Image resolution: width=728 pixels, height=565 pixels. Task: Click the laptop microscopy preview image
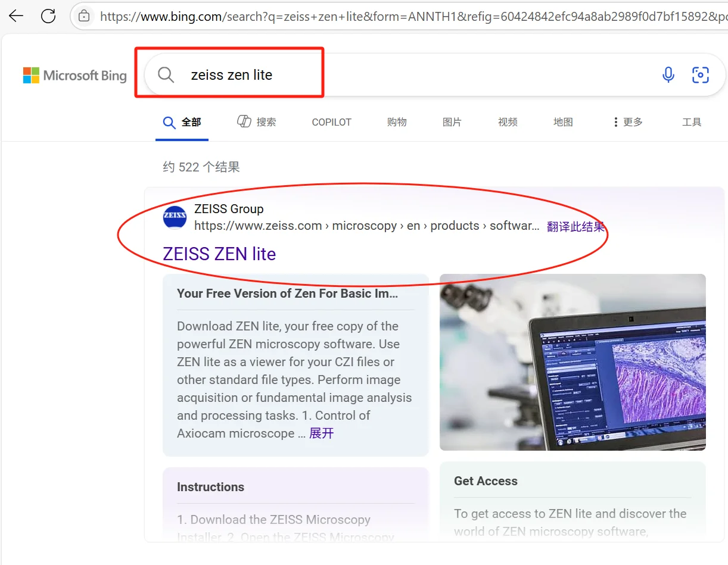pyautogui.click(x=572, y=362)
